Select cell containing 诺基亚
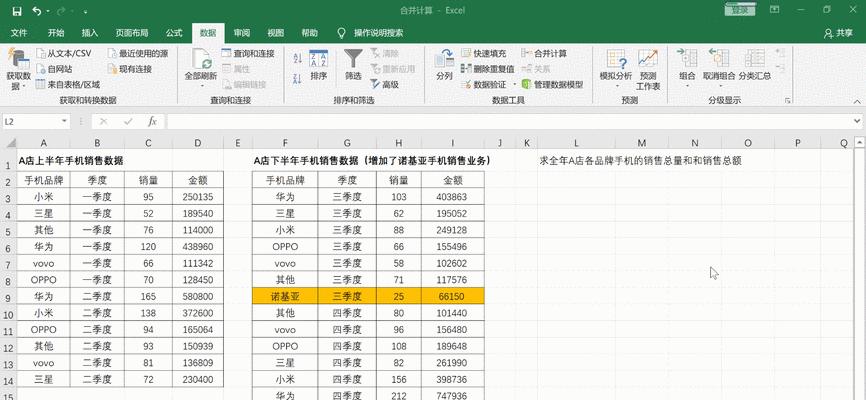866x400 pixels. click(x=285, y=297)
